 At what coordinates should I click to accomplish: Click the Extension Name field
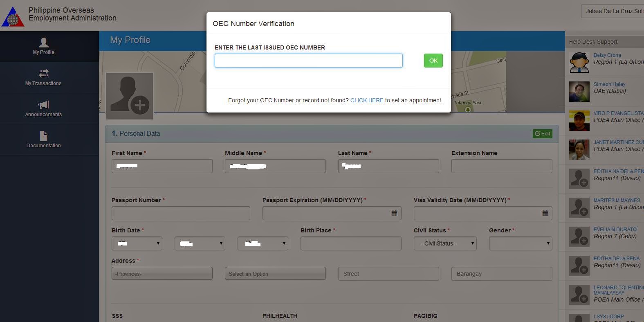click(x=502, y=166)
